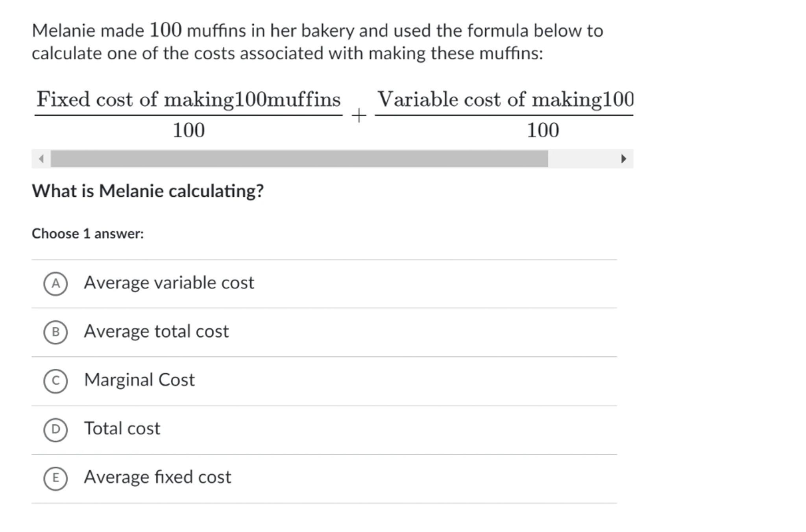Screen dimensions: 806x532
Task: Choose option B circle, Average total cost
Action: (x=55, y=332)
